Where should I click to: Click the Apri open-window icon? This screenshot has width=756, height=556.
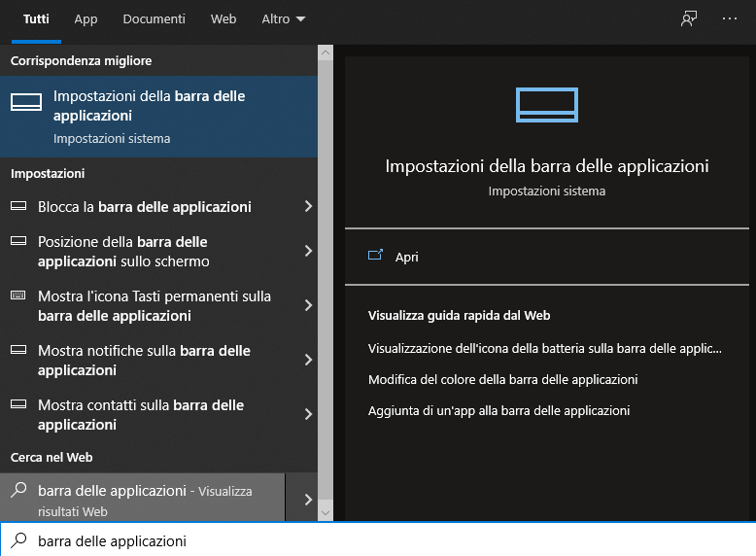click(x=376, y=255)
